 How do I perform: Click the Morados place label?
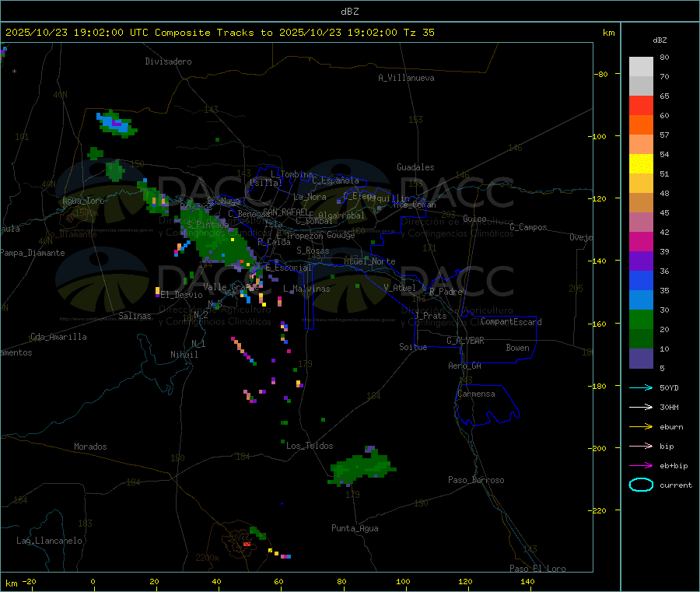(x=91, y=447)
